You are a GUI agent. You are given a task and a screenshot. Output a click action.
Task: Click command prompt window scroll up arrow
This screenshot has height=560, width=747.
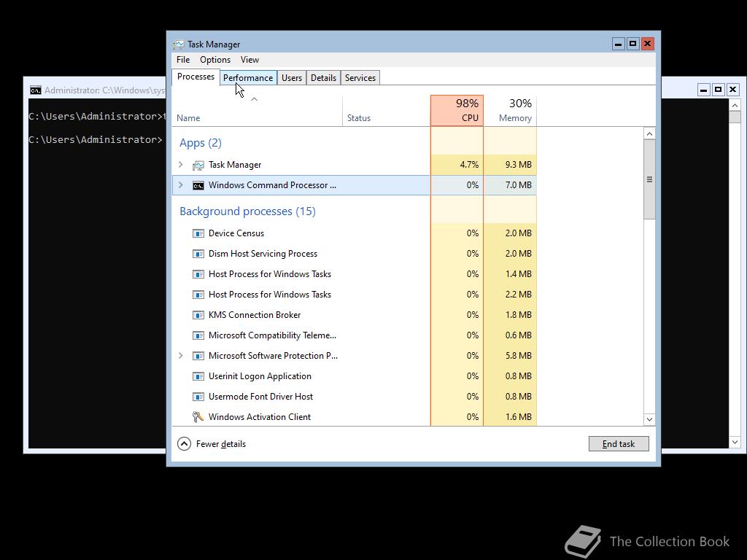tap(735, 105)
